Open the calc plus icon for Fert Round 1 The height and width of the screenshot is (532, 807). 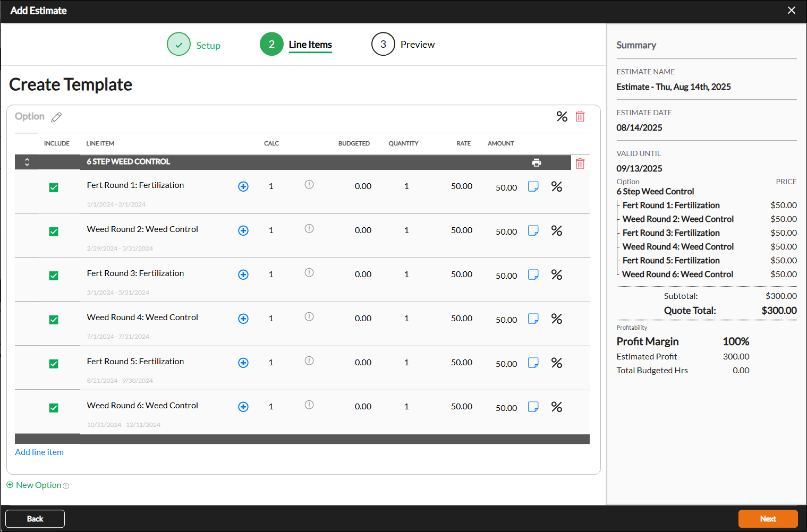coord(243,186)
